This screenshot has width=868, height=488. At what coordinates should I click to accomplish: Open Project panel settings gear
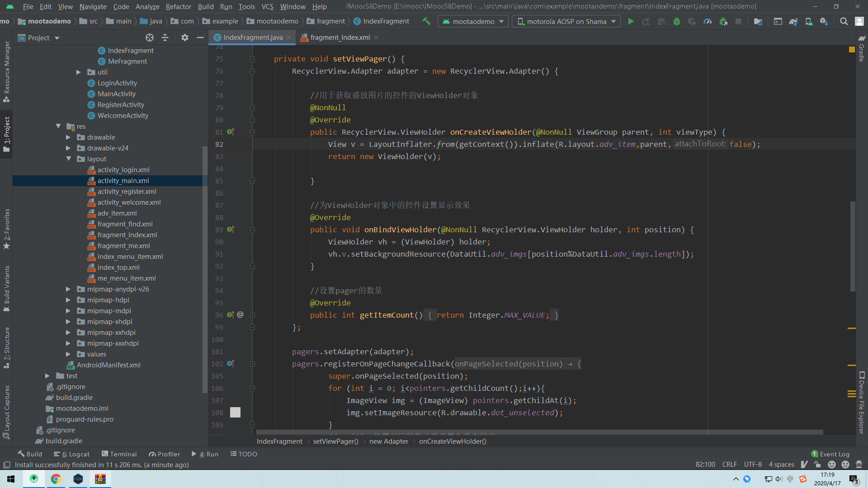185,38
